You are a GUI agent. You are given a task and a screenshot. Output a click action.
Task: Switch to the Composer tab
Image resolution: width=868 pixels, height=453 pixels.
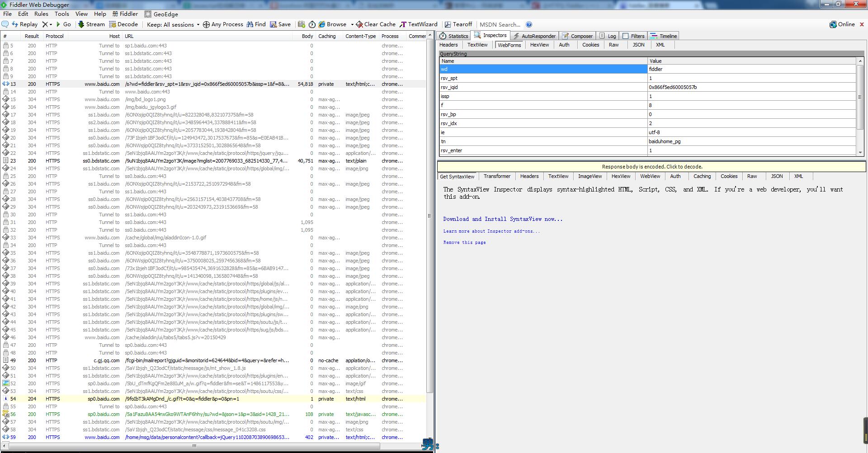[577, 36]
